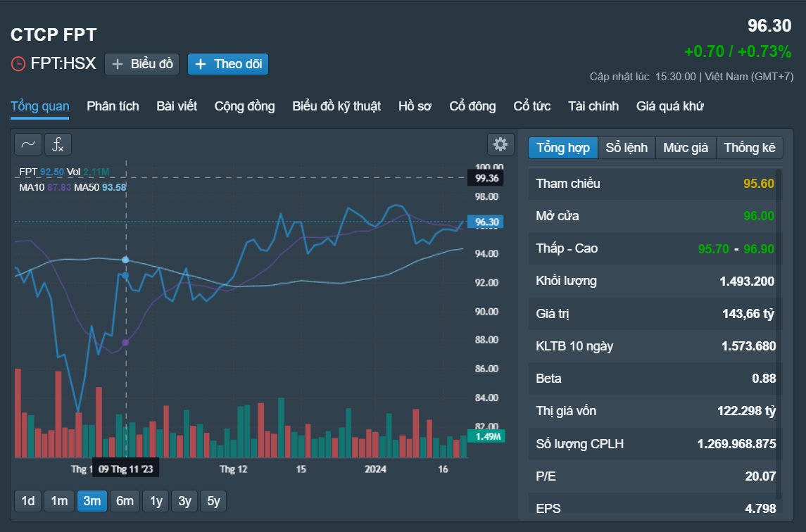806x532 pixels.
Task: Click the chart type line icon
Action: click(x=27, y=144)
